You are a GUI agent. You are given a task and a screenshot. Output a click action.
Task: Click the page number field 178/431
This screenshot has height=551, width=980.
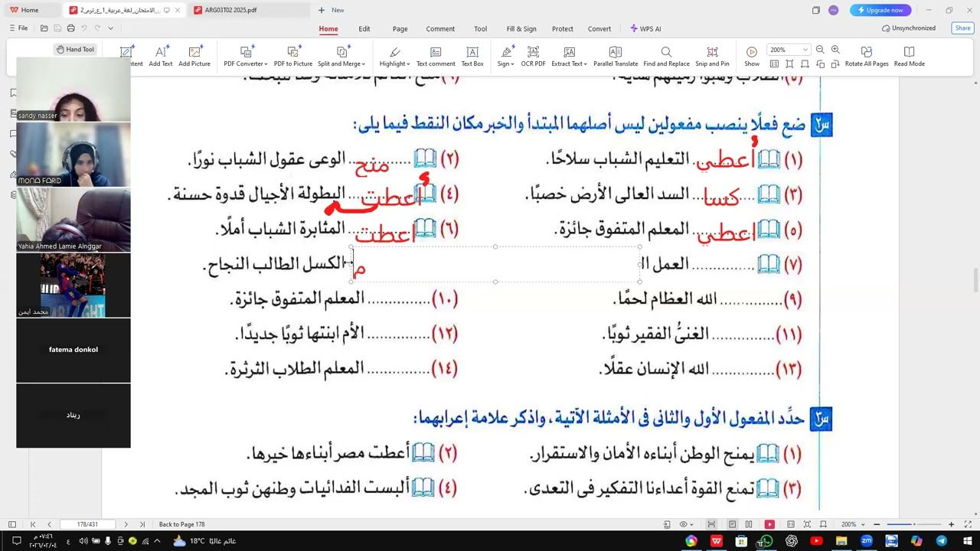coord(87,524)
